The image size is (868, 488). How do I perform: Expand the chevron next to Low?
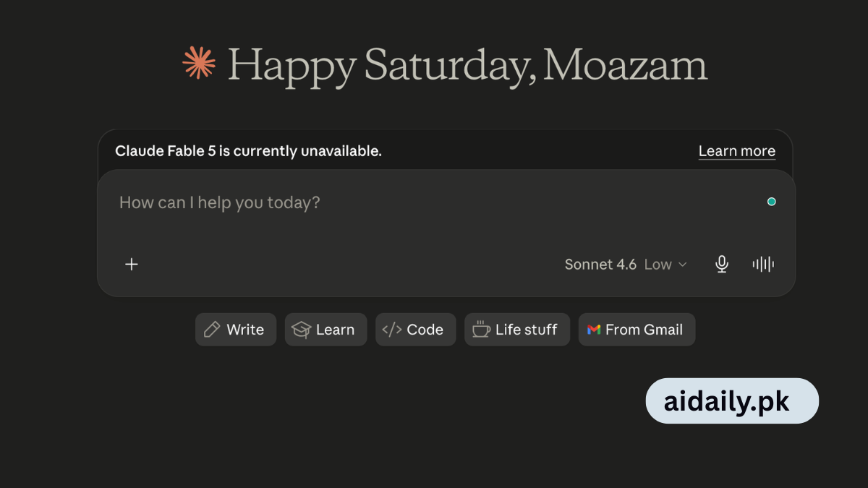pyautogui.click(x=682, y=265)
